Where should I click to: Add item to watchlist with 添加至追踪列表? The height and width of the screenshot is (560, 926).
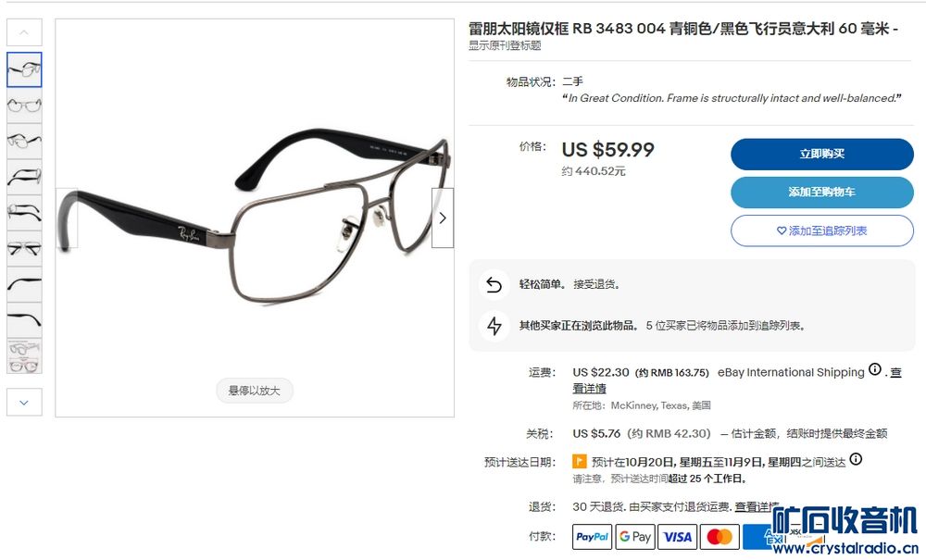pyautogui.click(x=822, y=230)
